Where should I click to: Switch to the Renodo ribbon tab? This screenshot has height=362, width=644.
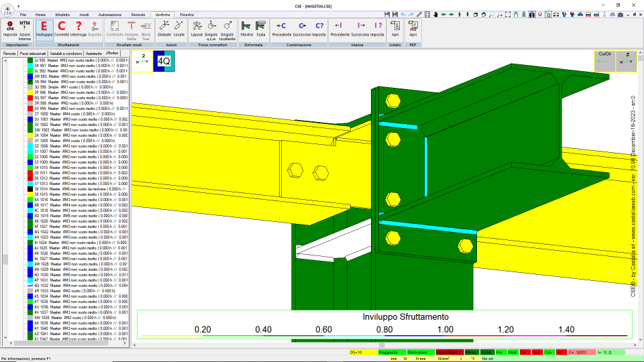[x=138, y=15]
